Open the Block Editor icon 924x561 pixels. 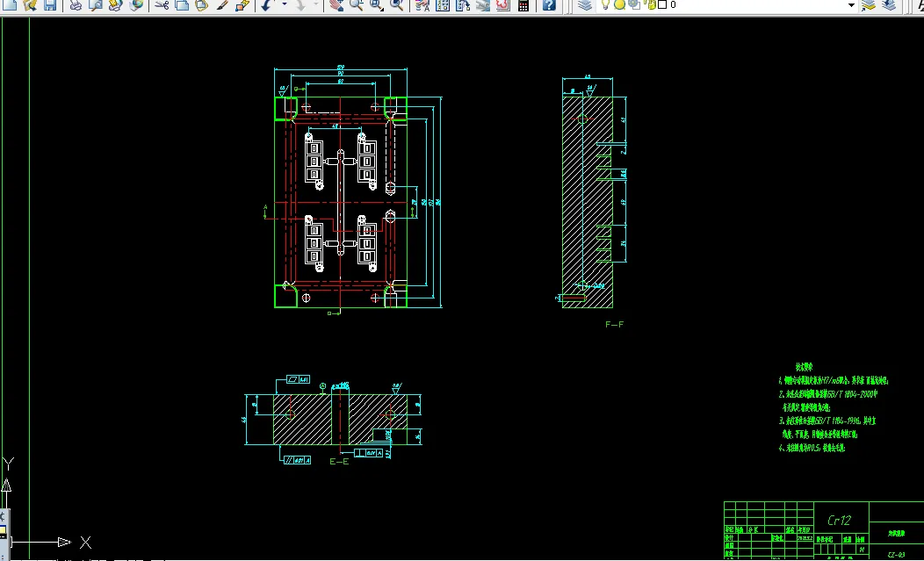pyautogui.click(x=242, y=5)
